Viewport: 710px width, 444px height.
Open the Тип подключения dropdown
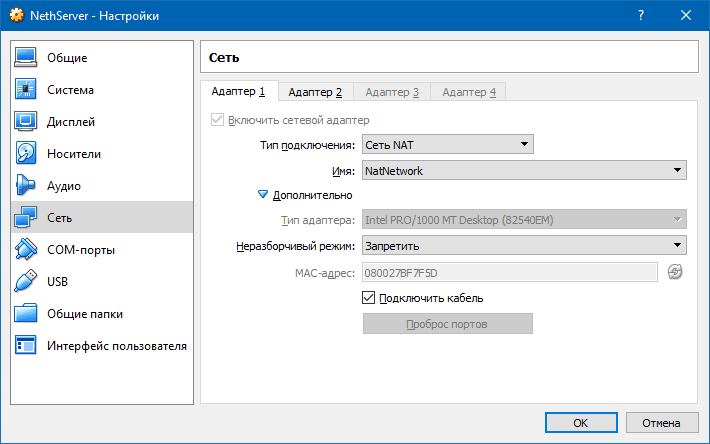(x=446, y=145)
